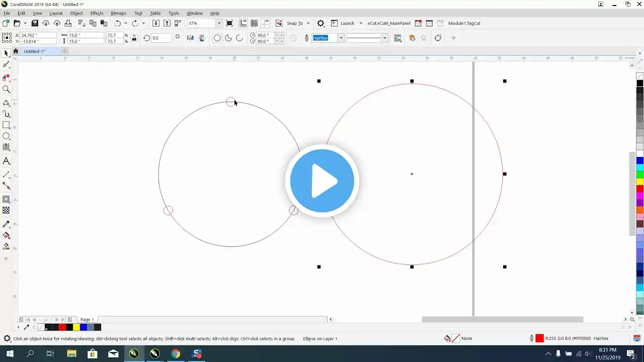
Task: Pick the yellow swatch in document palette
Action: (76, 327)
